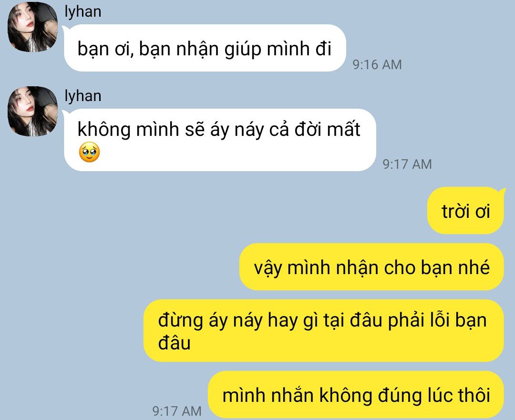Click the 9:16 AM timestamp

click(x=377, y=64)
